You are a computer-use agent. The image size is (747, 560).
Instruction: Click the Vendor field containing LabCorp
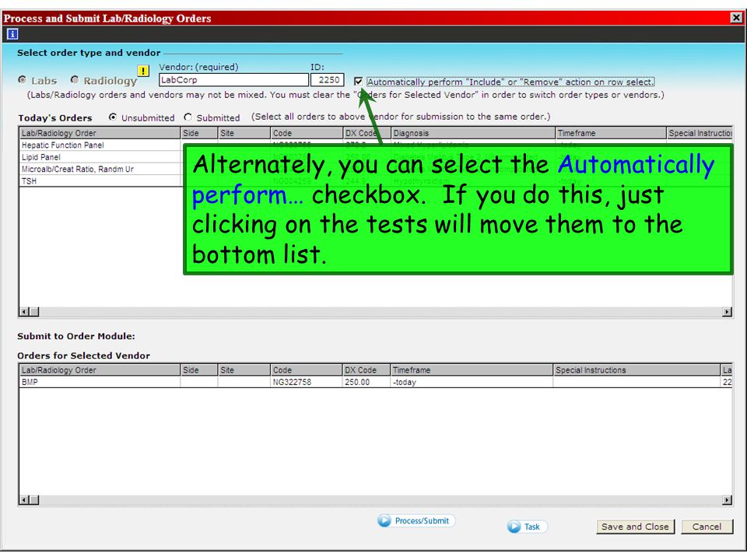(233, 80)
